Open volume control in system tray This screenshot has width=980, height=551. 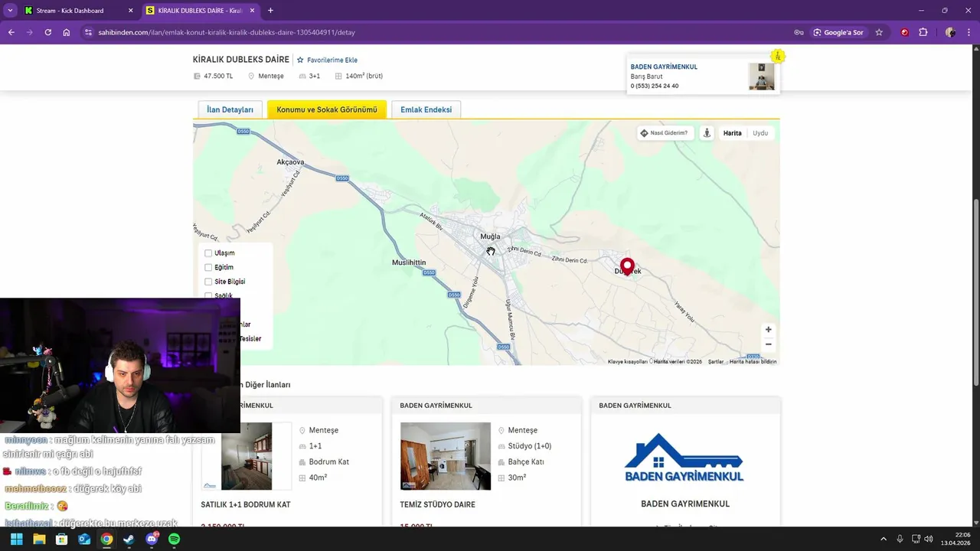929,539
